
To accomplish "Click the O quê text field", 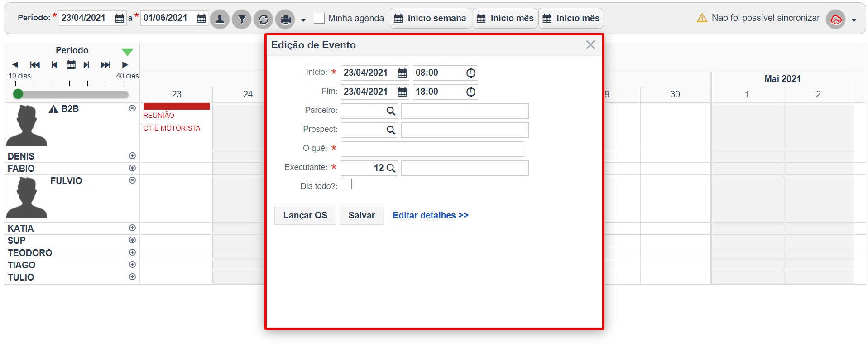I will coord(432,149).
